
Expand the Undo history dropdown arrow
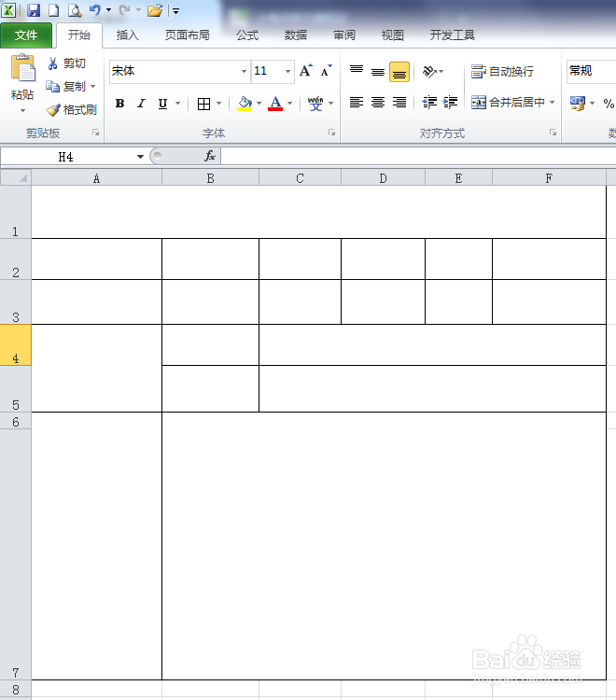coord(108,10)
